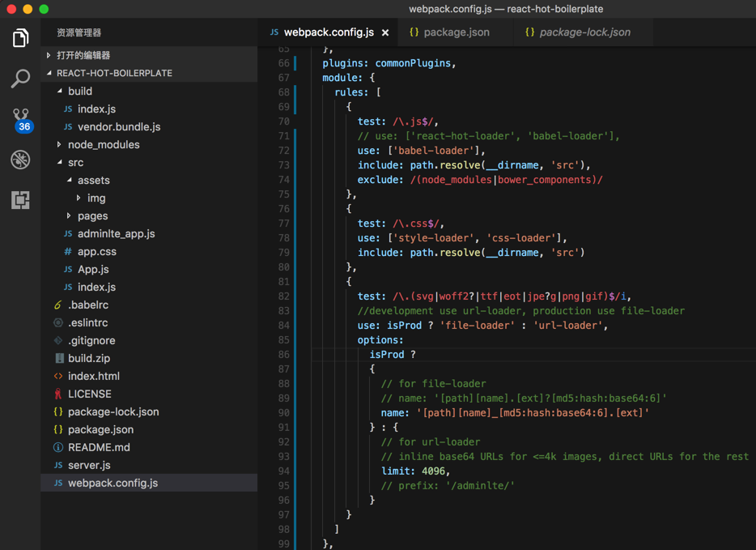756x550 pixels.
Task: Open the README.md file
Action: click(99, 447)
